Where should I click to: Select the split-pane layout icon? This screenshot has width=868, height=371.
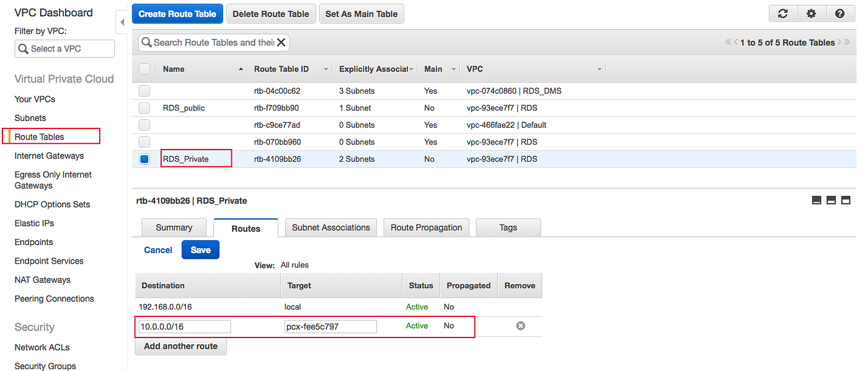[x=831, y=200]
